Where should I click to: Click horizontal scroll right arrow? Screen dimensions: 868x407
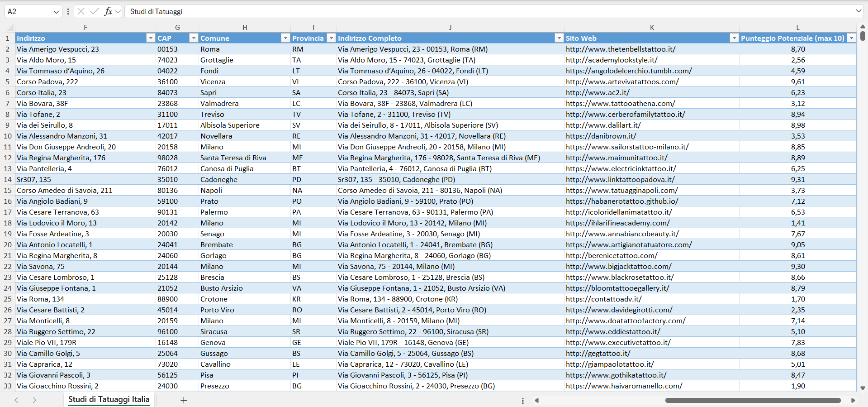[853, 400]
